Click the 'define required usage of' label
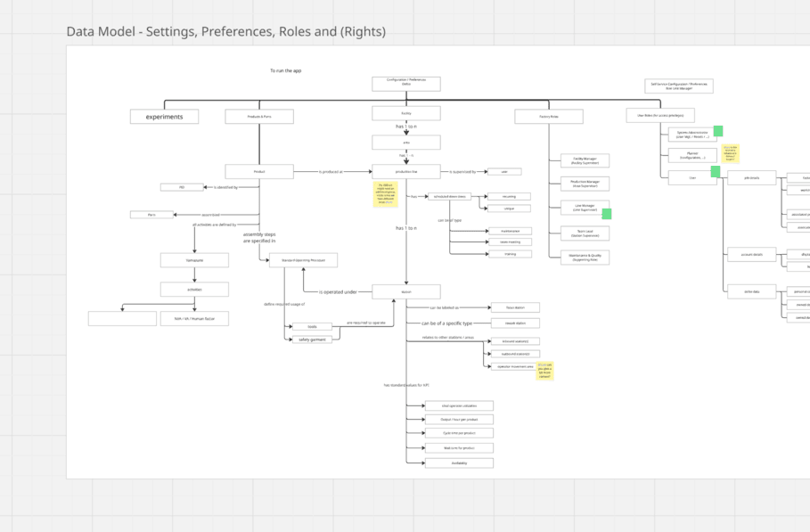Viewport: 810px width, 532px height. (284, 304)
